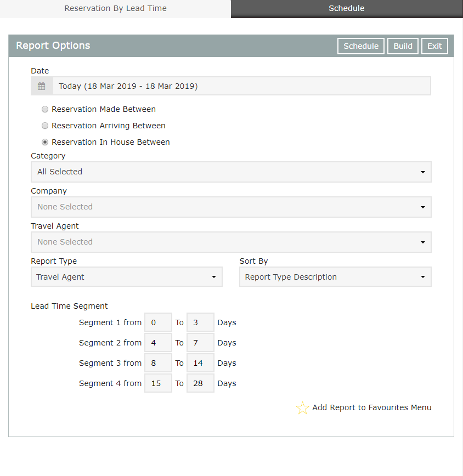Switch to the Schedule tab
Image resolution: width=463 pixels, height=476 pixels.
(x=347, y=9)
